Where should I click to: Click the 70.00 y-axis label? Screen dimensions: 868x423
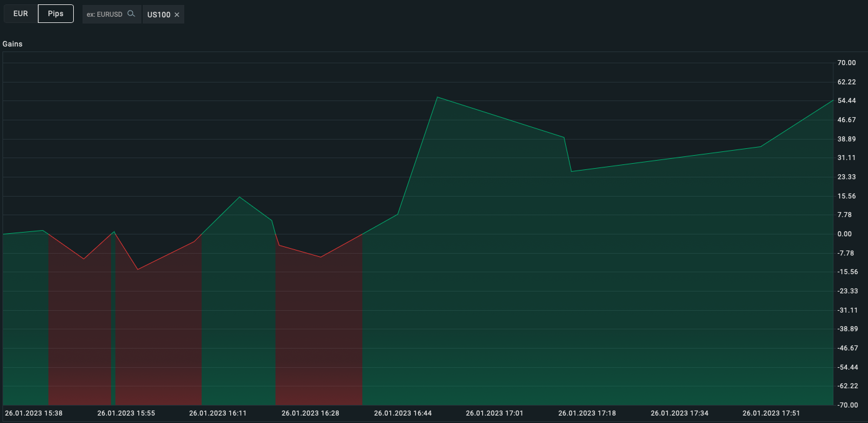tap(846, 63)
